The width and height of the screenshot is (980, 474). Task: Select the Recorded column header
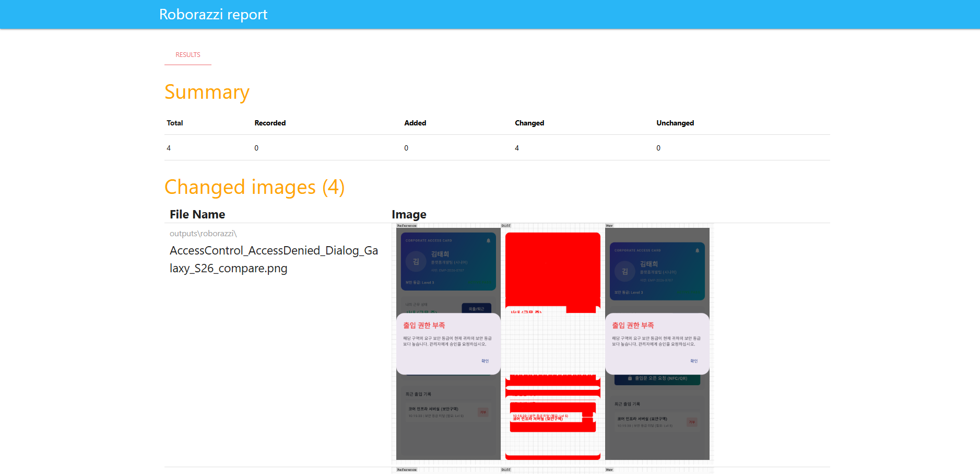click(270, 123)
